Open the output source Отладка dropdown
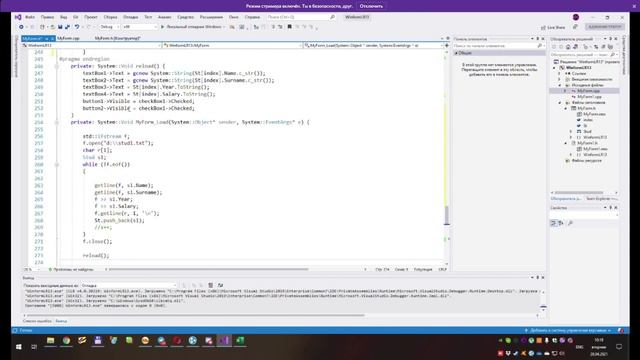Screen dimensions: 640x360 [129, 286]
